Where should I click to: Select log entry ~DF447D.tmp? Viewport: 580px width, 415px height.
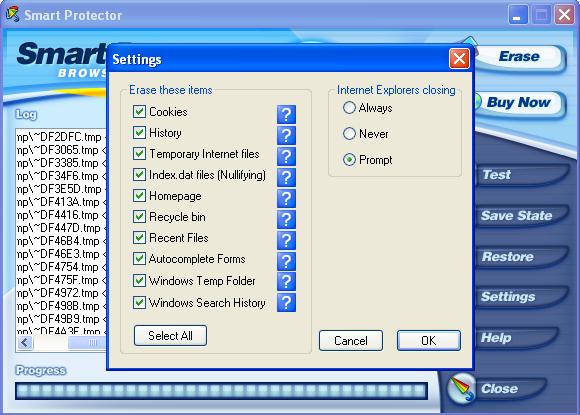coord(61,228)
